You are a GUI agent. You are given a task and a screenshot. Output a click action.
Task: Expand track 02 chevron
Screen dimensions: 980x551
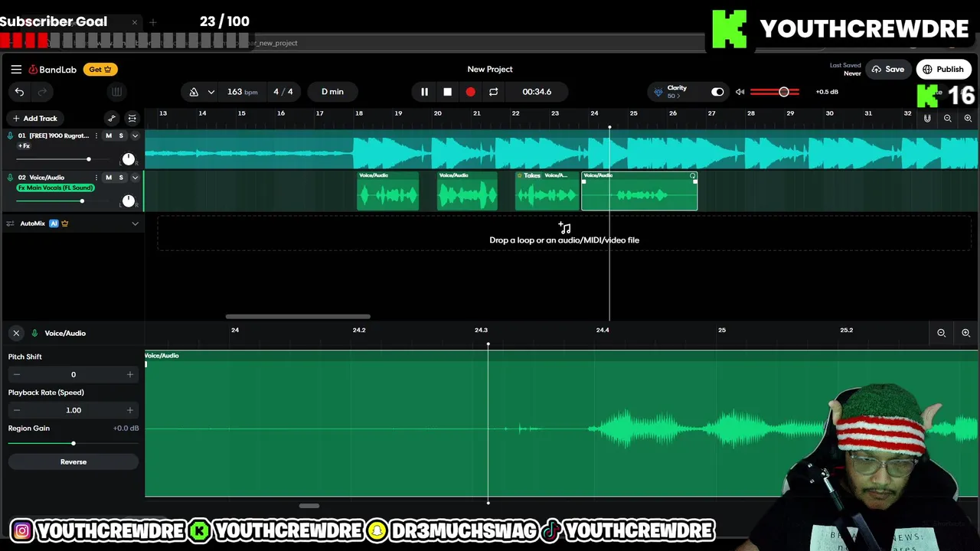135,178
